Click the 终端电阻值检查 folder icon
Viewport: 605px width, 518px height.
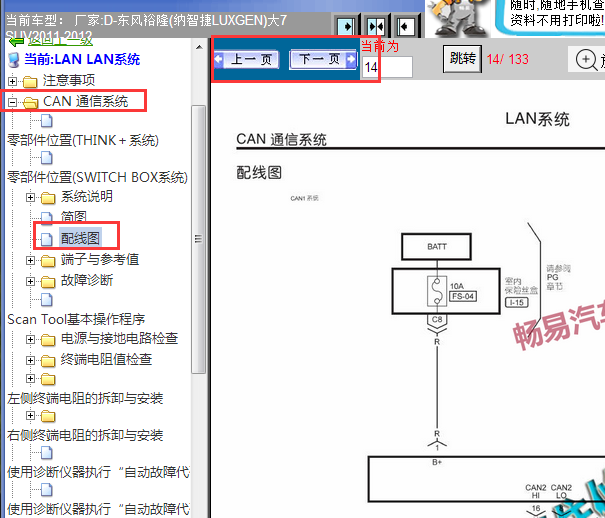pyautogui.click(x=48, y=361)
